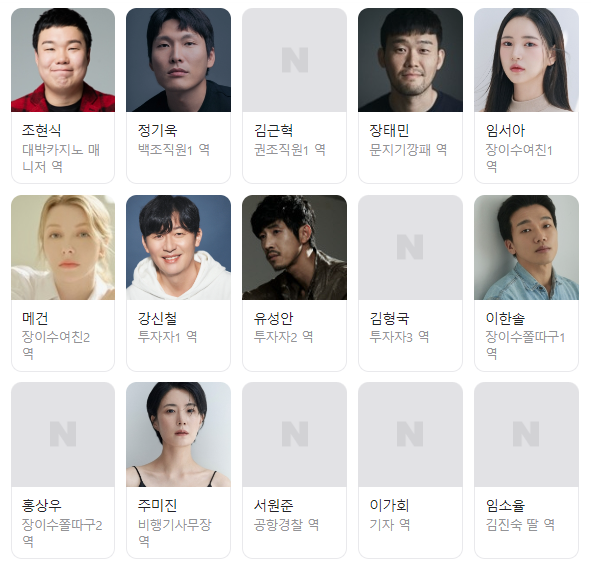Click 정기욱 profile photo

click(x=179, y=60)
